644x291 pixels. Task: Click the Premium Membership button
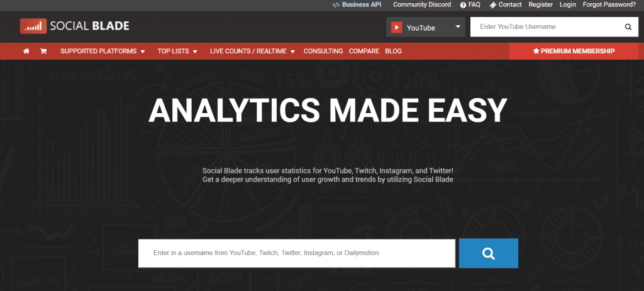[574, 52]
